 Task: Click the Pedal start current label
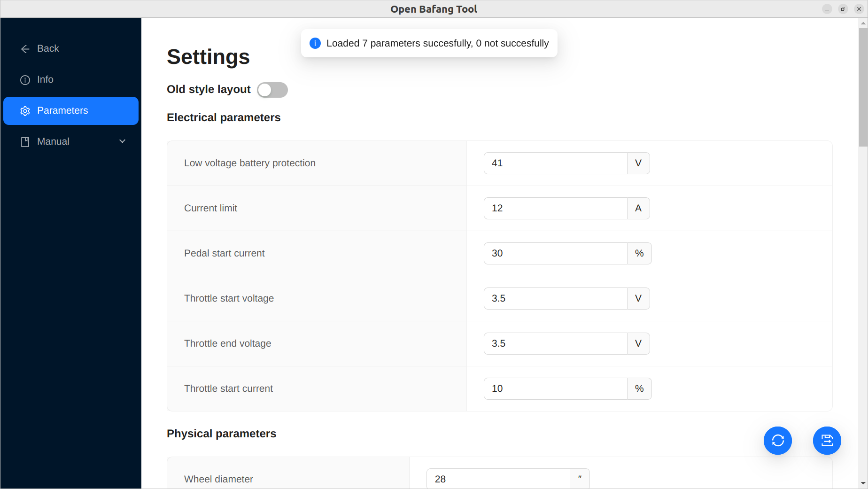coord(224,253)
